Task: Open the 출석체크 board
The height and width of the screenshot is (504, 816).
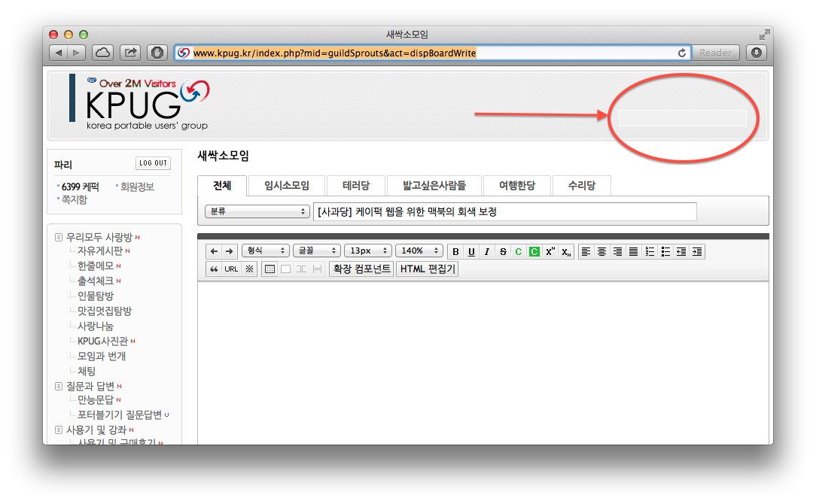Action: point(96,281)
